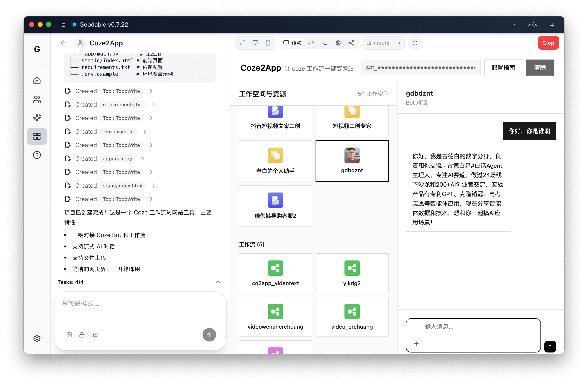Open the terminal panel icon
The height and width of the screenshot is (385, 588).
[x=324, y=43]
